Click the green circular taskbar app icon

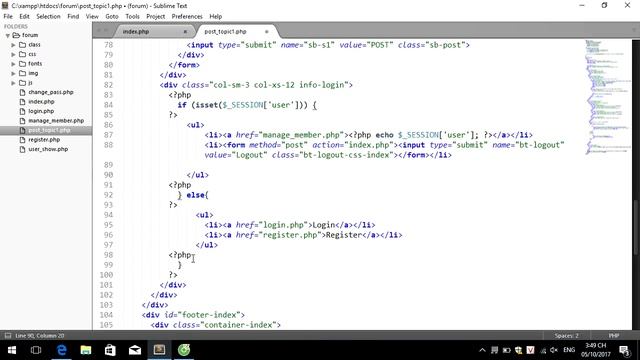184,350
